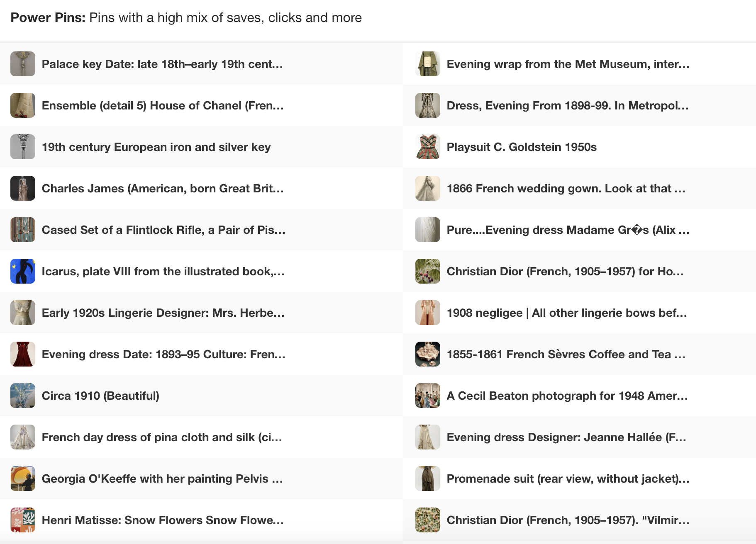Click the Circa 1910 (Beautiful) pin title

coord(100,396)
